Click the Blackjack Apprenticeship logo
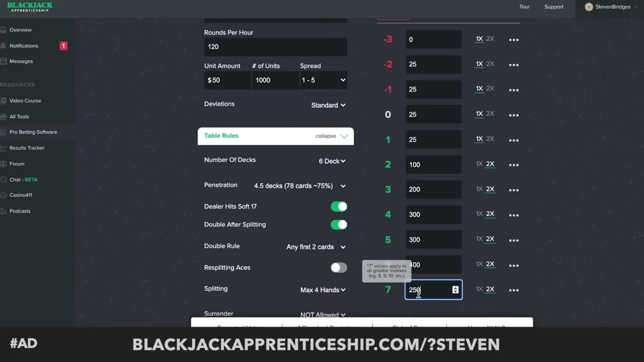644x362 pixels. coord(30,7)
